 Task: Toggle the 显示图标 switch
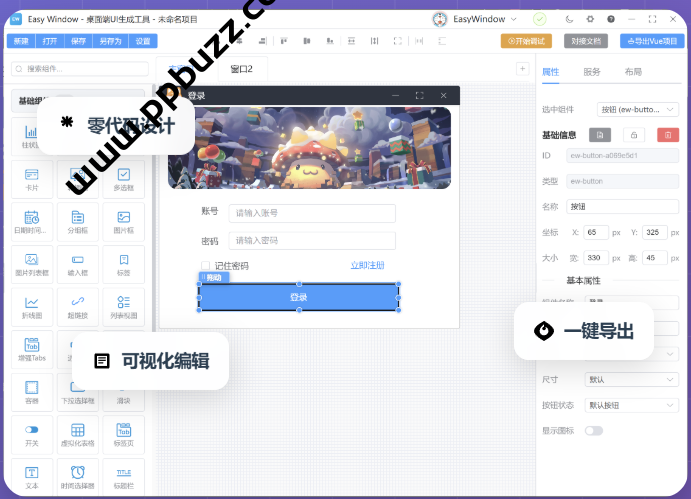coord(594,430)
